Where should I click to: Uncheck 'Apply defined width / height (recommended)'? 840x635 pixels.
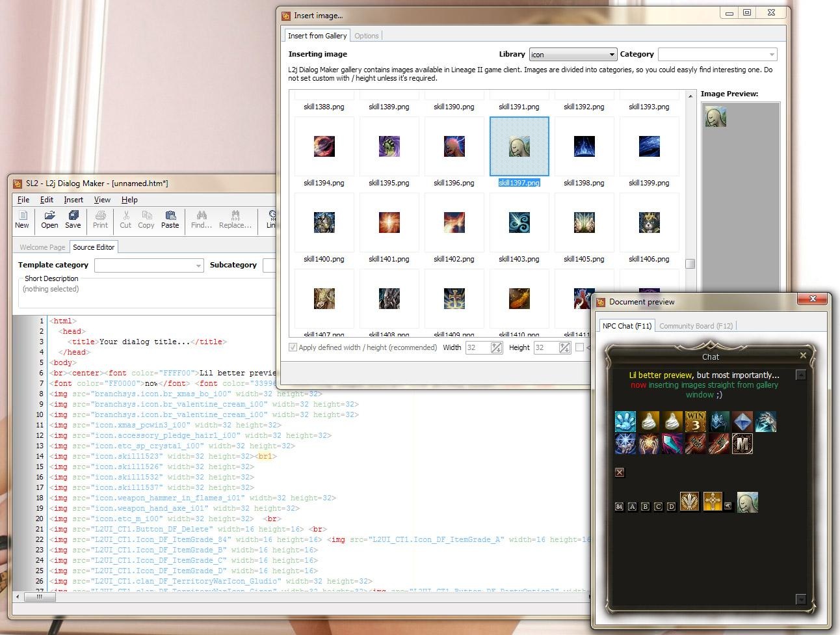(x=293, y=347)
